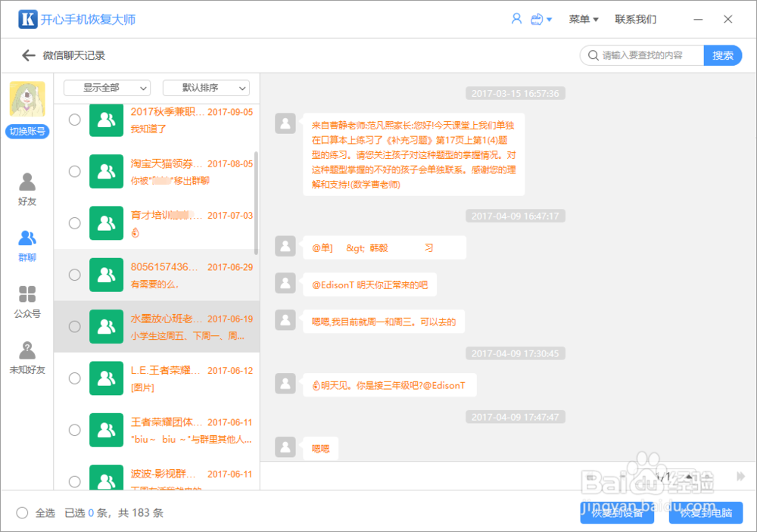The width and height of the screenshot is (757, 532).
Task: Click group icon of 8056157436 chat
Action: [x=106, y=275]
